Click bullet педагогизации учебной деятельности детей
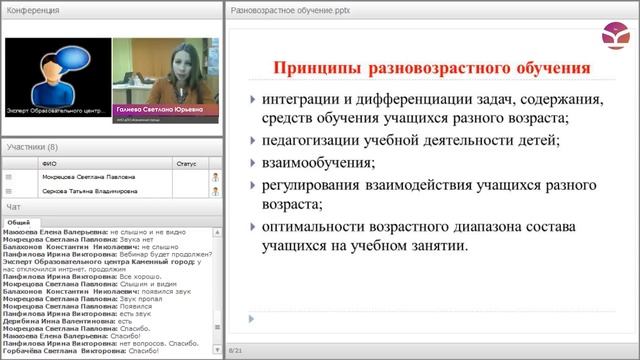 pos(411,140)
